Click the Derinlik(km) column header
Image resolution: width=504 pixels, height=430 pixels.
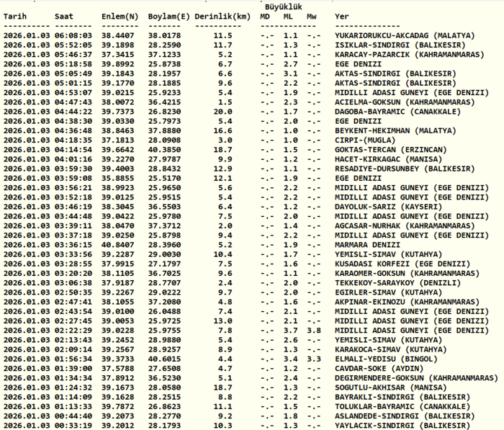tap(222, 16)
